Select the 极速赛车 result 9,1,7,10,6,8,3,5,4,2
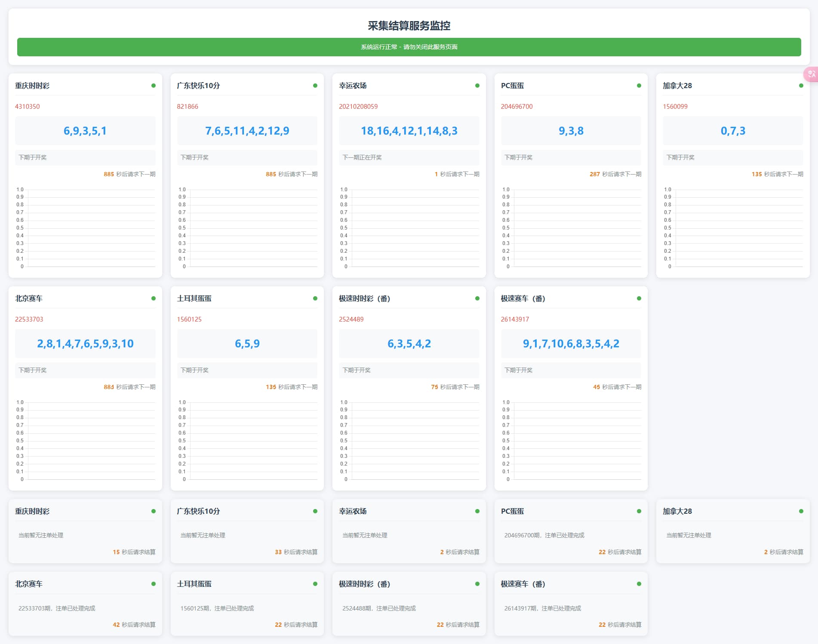The height and width of the screenshot is (644, 818). (x=571, y=343)
